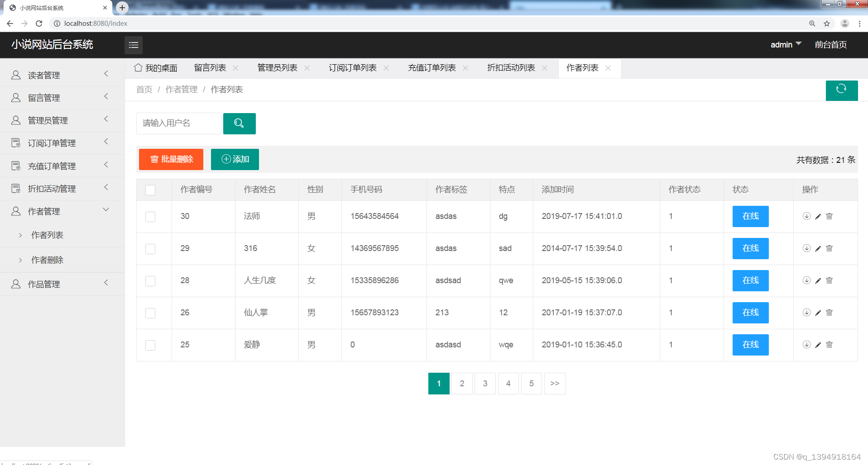The width and height of the screenshot is (868, 465).
Task: Reload the page in the browser
Action: [x=39, y=24]
